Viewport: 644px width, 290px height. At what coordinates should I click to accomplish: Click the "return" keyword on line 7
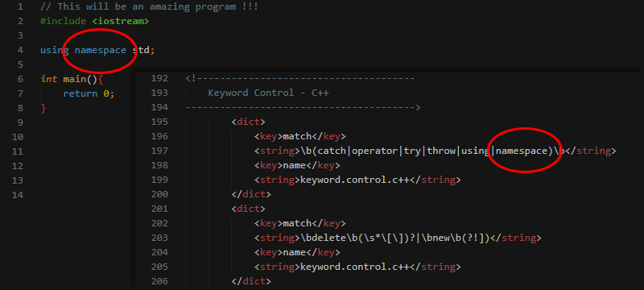(80, 93)
